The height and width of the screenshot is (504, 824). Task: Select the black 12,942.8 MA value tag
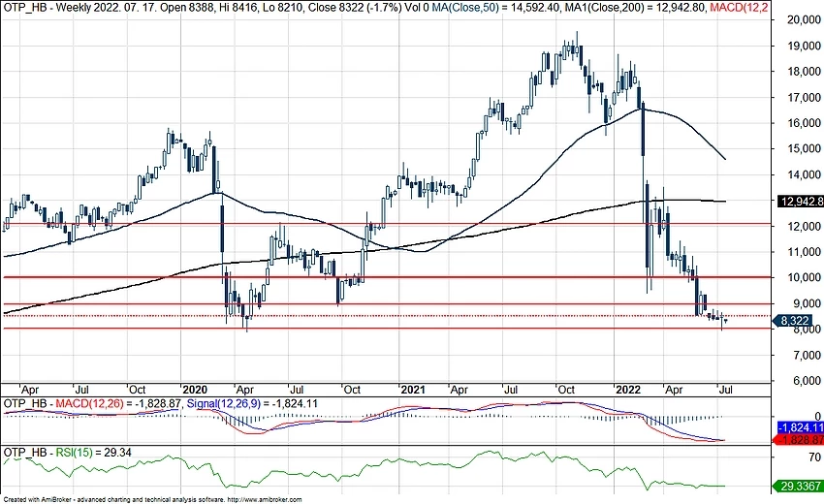[x=801, y=202]
